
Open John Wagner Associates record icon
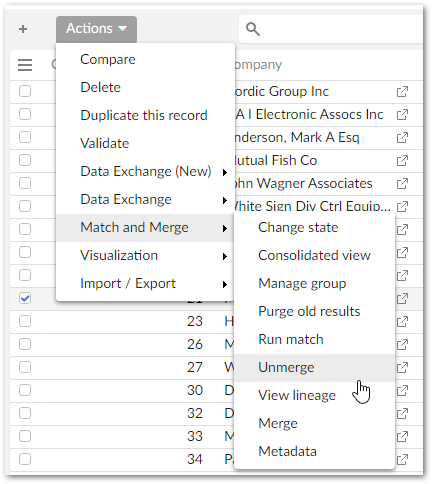pos(402,183)
